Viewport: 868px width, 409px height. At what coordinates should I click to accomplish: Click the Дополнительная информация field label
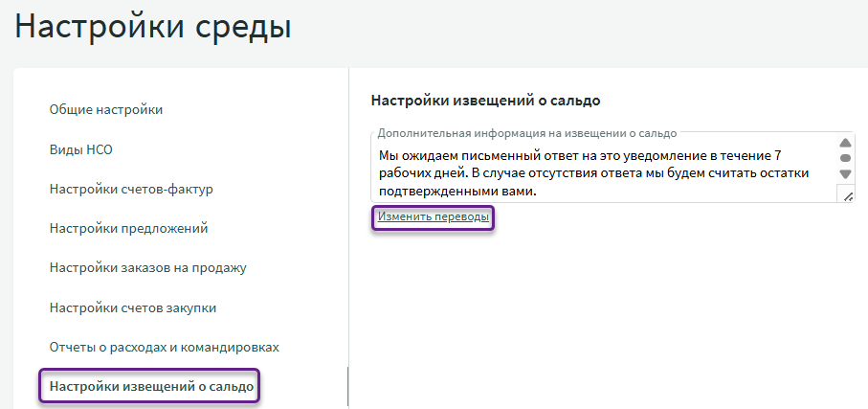[526, 133]
